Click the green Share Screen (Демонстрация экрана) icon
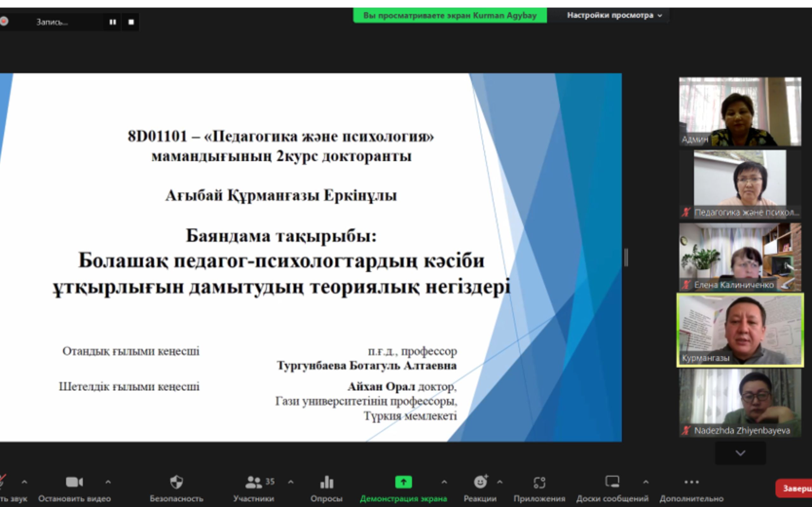Screen dimensions: 812x507 point(403,482)
